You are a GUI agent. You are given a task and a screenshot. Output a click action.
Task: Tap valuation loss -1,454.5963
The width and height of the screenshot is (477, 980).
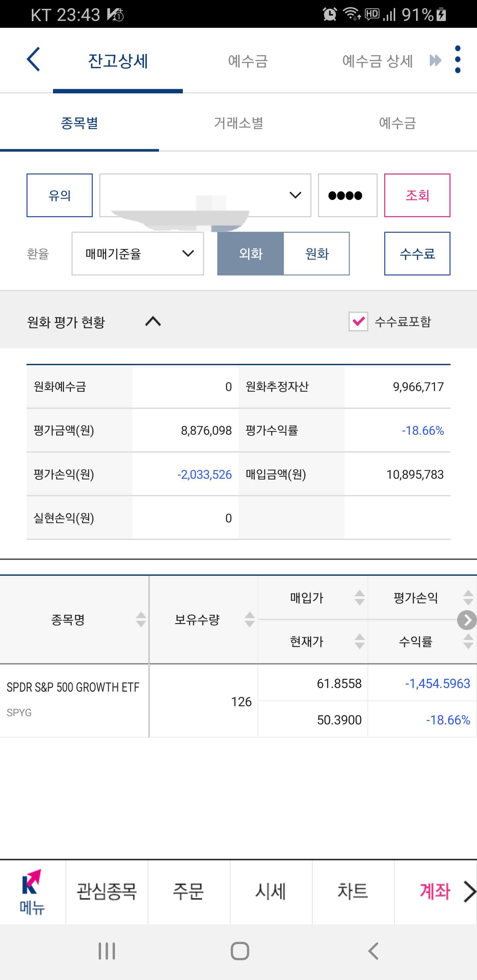(x=438, y=684)
